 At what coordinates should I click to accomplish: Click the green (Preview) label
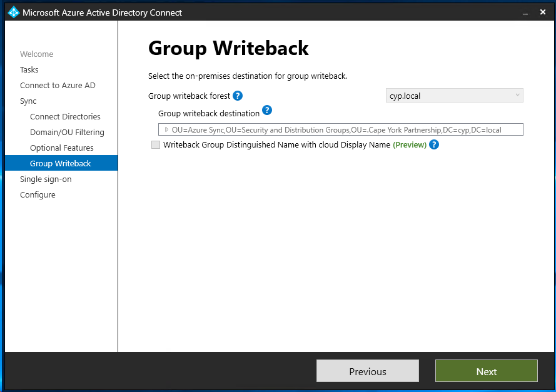pos(410,144)
